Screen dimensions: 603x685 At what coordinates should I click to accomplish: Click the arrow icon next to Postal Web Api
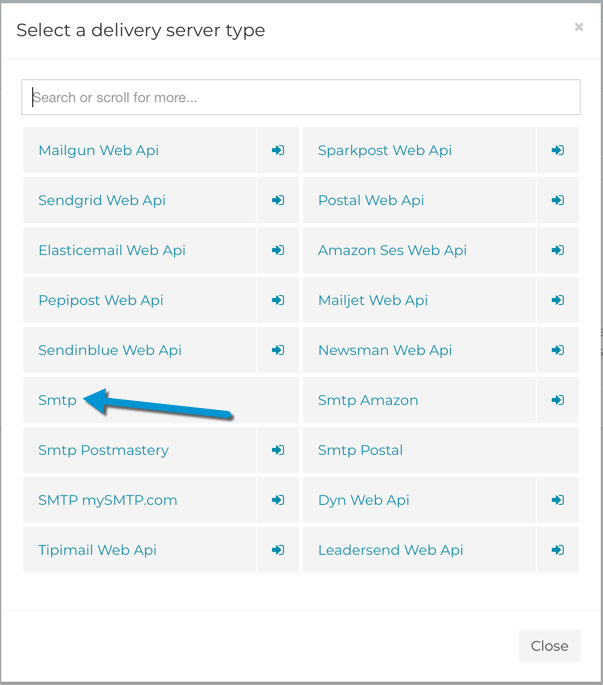coord(558,200)
